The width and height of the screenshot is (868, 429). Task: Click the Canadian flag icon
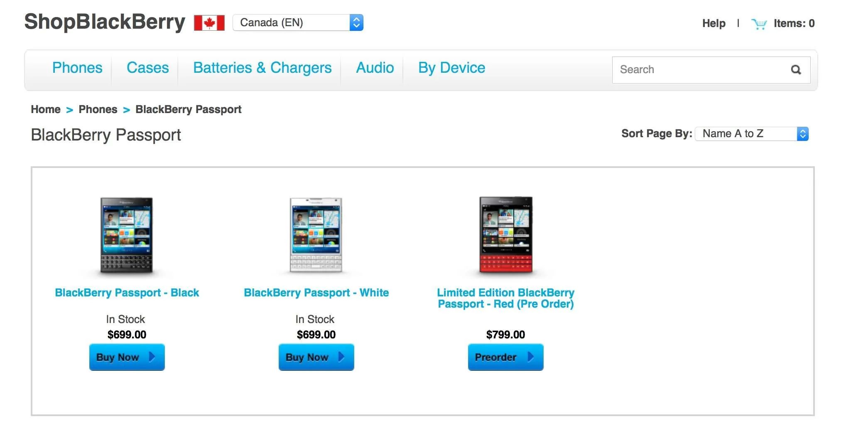(209, 22)
